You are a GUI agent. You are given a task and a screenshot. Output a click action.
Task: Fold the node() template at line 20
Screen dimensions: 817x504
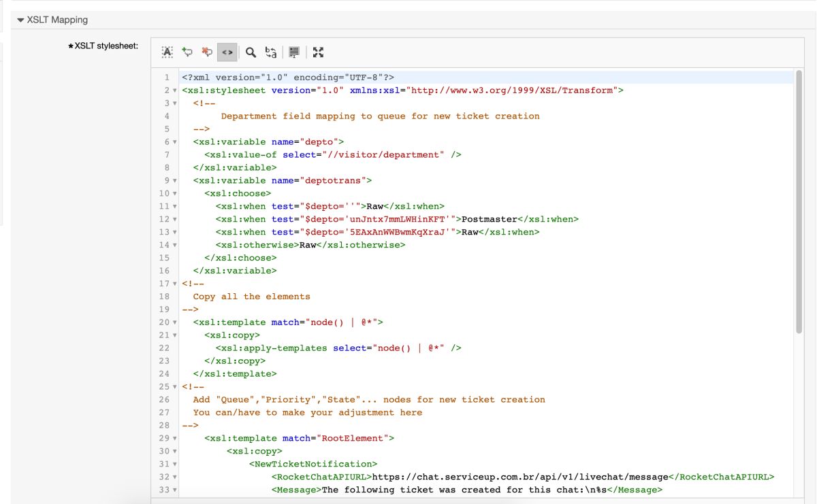(174, 322)
